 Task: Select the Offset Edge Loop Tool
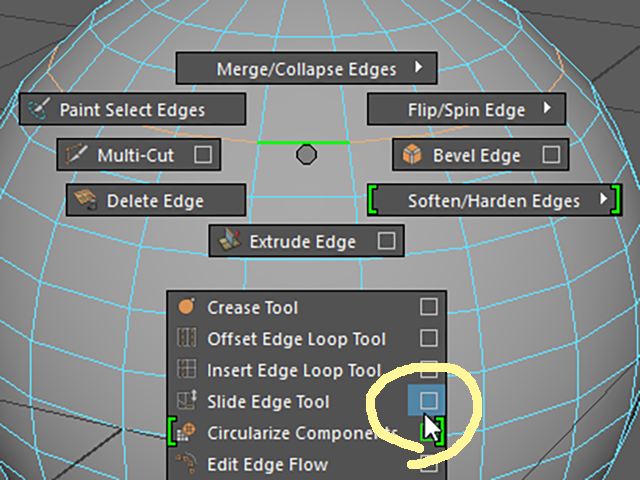307,338
